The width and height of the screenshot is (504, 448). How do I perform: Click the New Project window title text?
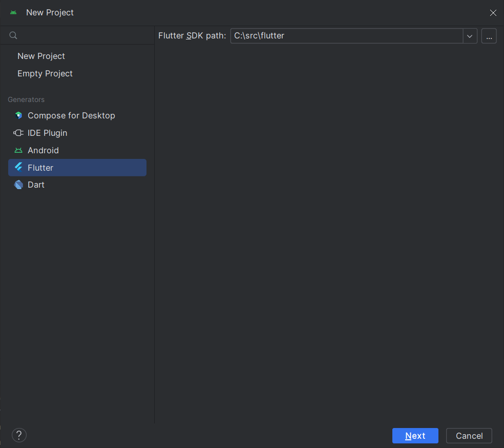click(50, 12)
